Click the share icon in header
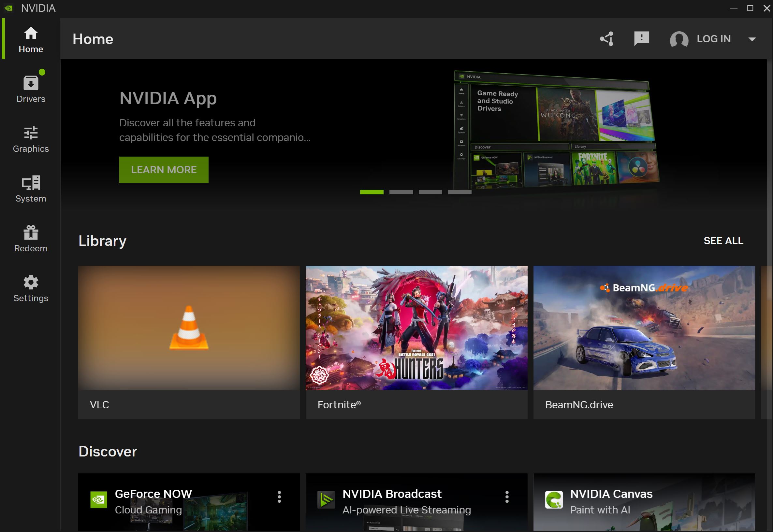Image resolution: width=773 pixels, height=532 pixels. click(606, 39)
